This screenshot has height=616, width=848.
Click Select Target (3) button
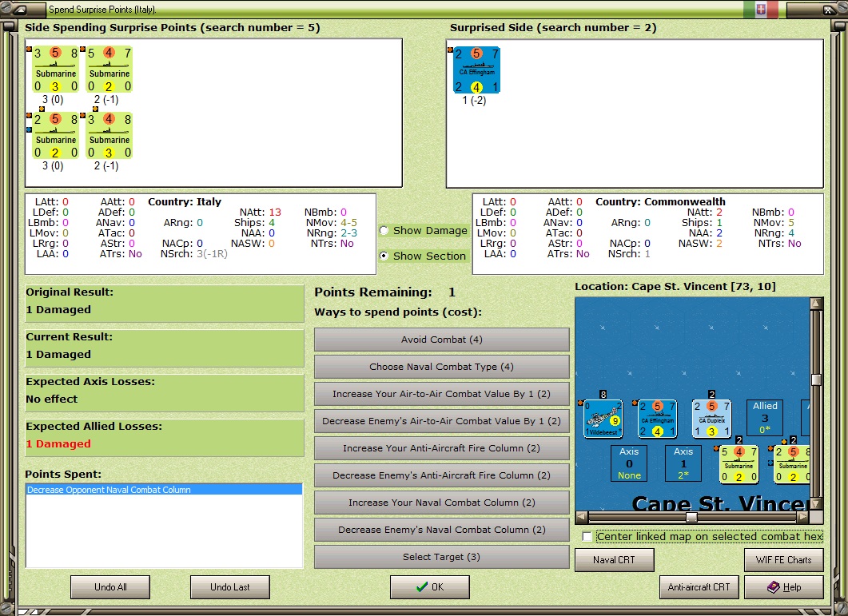pos(441,557)
